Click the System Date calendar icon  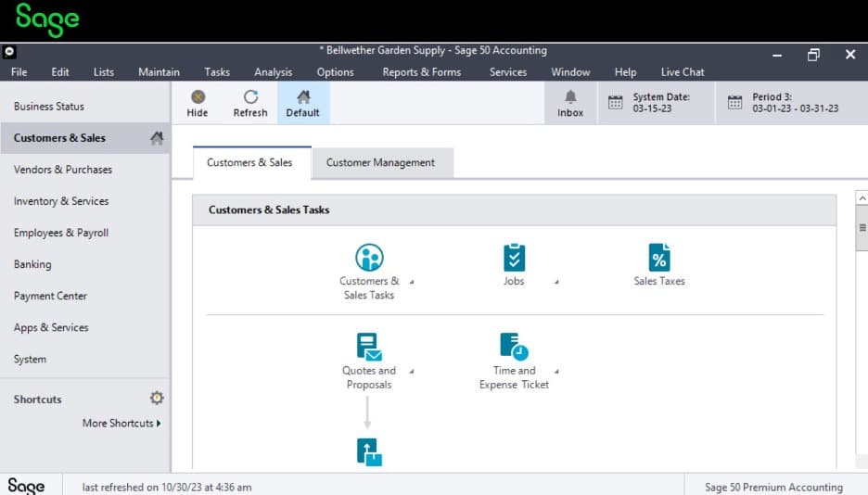click(x=616, y=102)
